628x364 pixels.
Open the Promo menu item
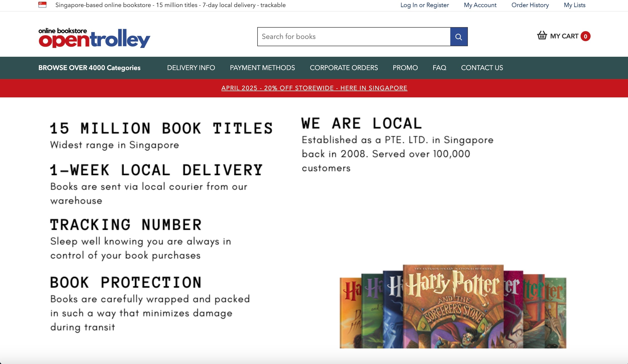tap(405, 68)
